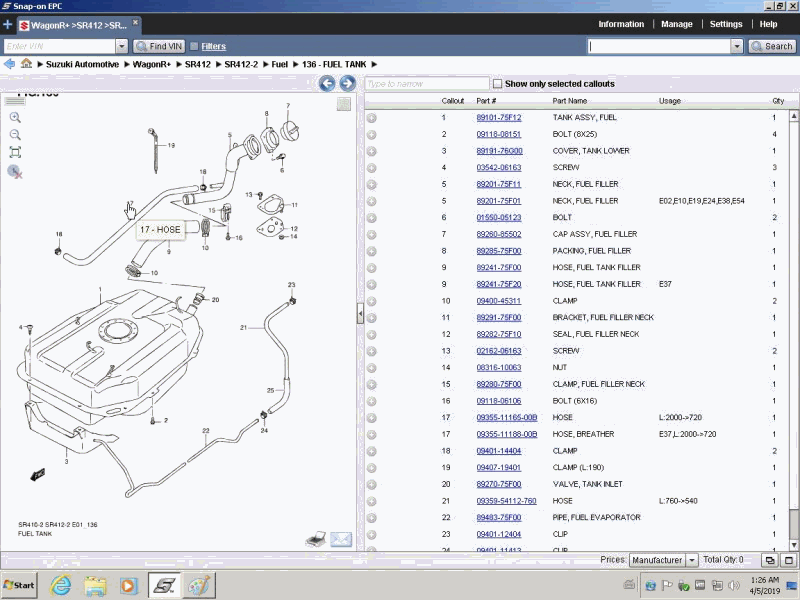This screenshot has height=600, width=800.
Task: Open the Help menu
Action: pos(768,24)
